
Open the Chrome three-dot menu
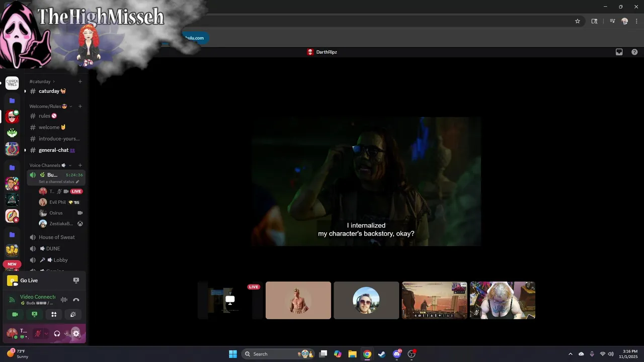click(x=636, y=21)
